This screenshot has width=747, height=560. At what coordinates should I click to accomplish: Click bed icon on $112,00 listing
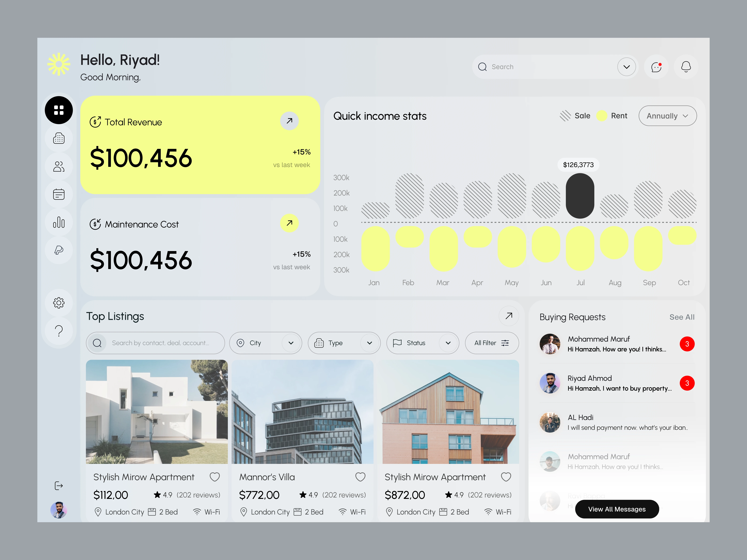click(152, 512)
